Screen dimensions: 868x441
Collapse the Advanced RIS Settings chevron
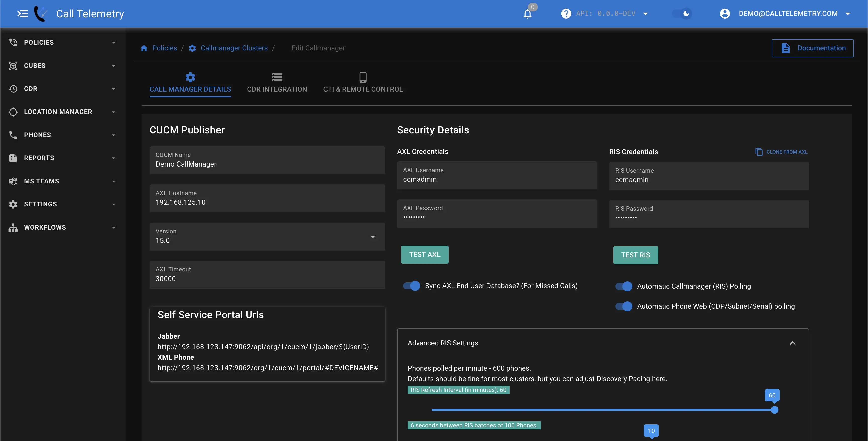click(792, 343)
